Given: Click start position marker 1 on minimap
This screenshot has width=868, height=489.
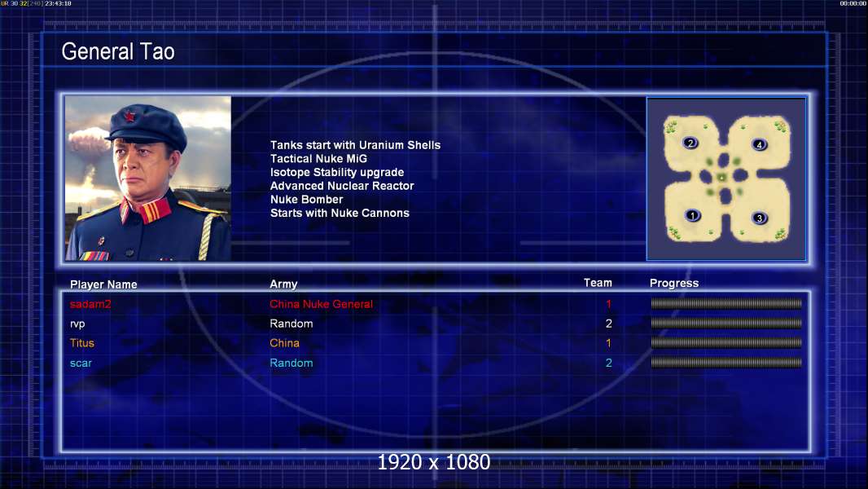Looking at the screenshot, I should click(692, 215).
